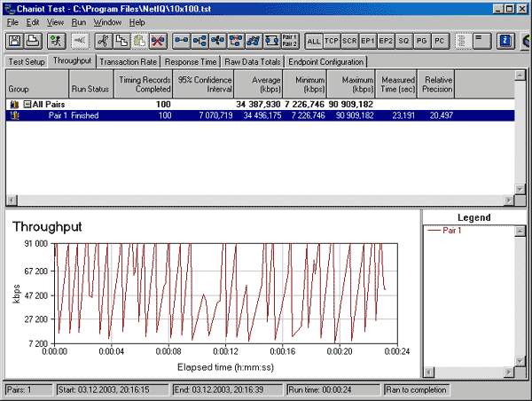Click the Average (kbps) column header

tap(258, 84)
